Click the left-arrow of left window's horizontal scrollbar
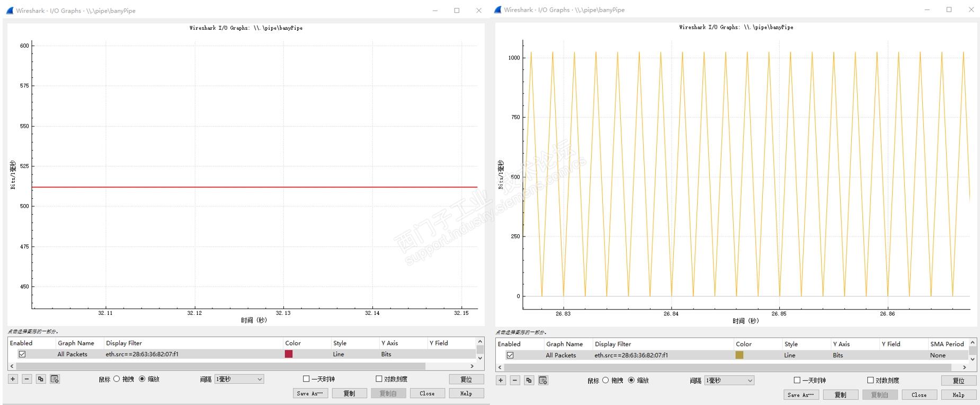Image resolution: width=980 pixels, height=405 pixels. click(x=12, y=366)
